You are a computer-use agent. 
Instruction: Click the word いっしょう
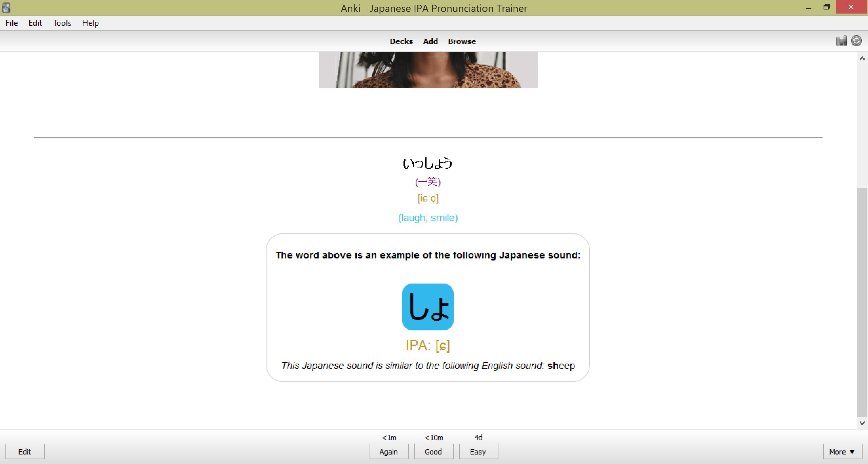[x=428, y=163]
